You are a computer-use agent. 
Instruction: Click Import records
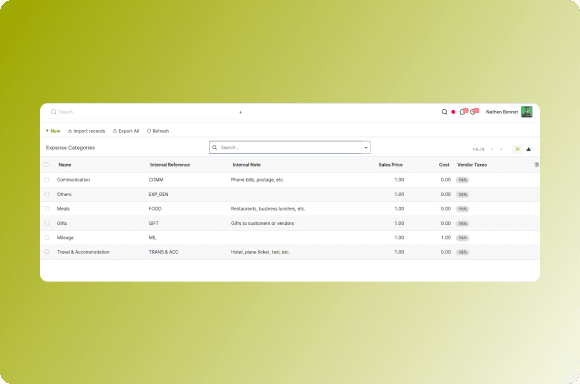pyautogui.click(x=87, y=131)
